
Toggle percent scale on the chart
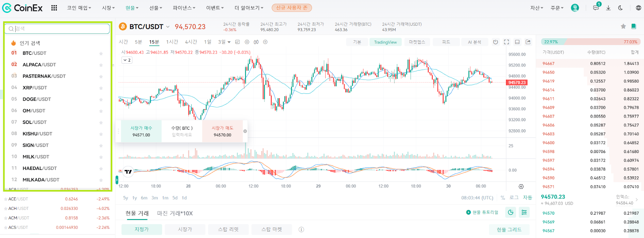tap(503, 198)
